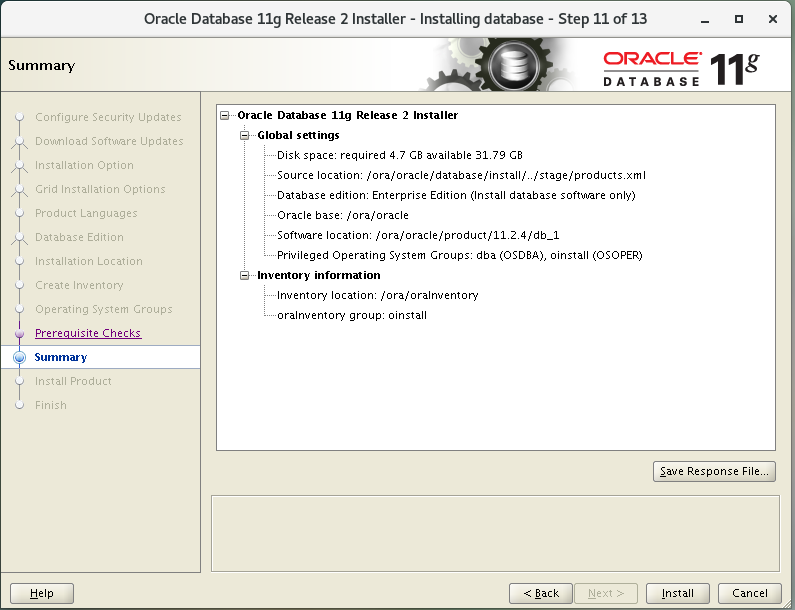Collapse the Inventory information tree node

(x=245, y=275)
